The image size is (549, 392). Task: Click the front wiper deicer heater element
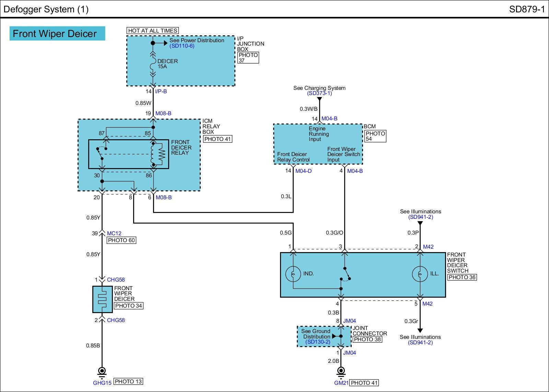(x=102, y=299)
